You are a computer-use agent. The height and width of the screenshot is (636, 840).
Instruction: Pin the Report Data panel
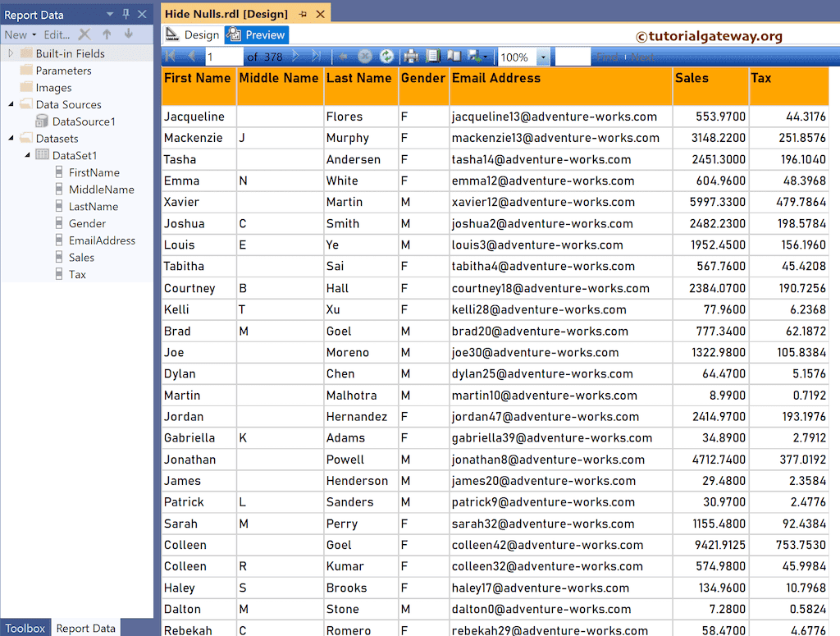pyautogui.click(x=126, y=14)
